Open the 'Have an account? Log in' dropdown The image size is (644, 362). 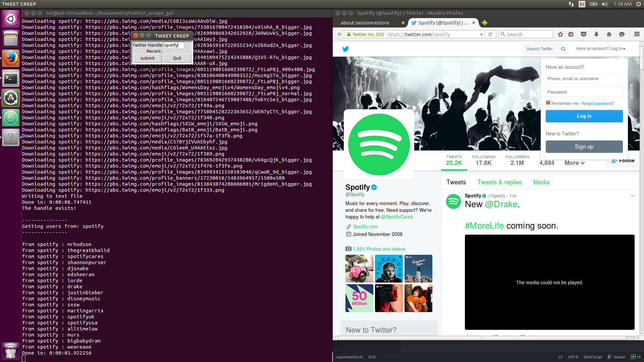pos(600,49)
